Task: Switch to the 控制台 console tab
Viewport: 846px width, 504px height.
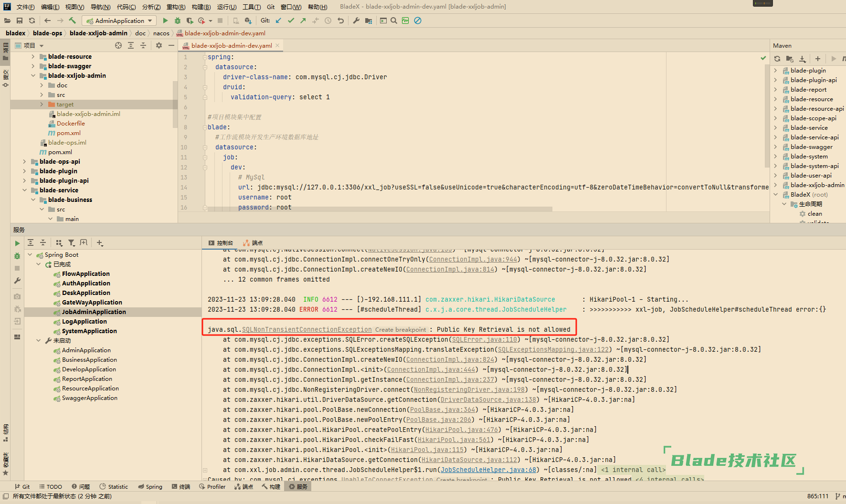Action: pyautogui.click(x=221, y=243)
